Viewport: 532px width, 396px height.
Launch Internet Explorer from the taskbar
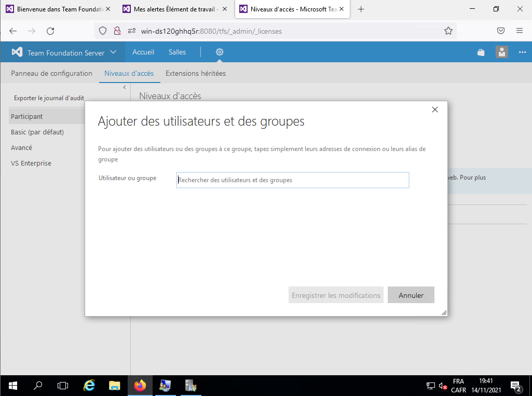[x=89, y=386]
